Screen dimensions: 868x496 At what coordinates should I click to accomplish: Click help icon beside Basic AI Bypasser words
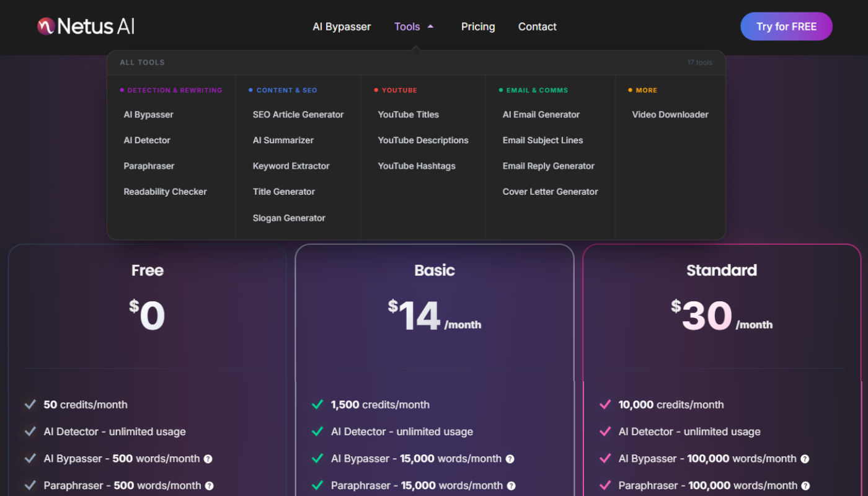(510, 459)
